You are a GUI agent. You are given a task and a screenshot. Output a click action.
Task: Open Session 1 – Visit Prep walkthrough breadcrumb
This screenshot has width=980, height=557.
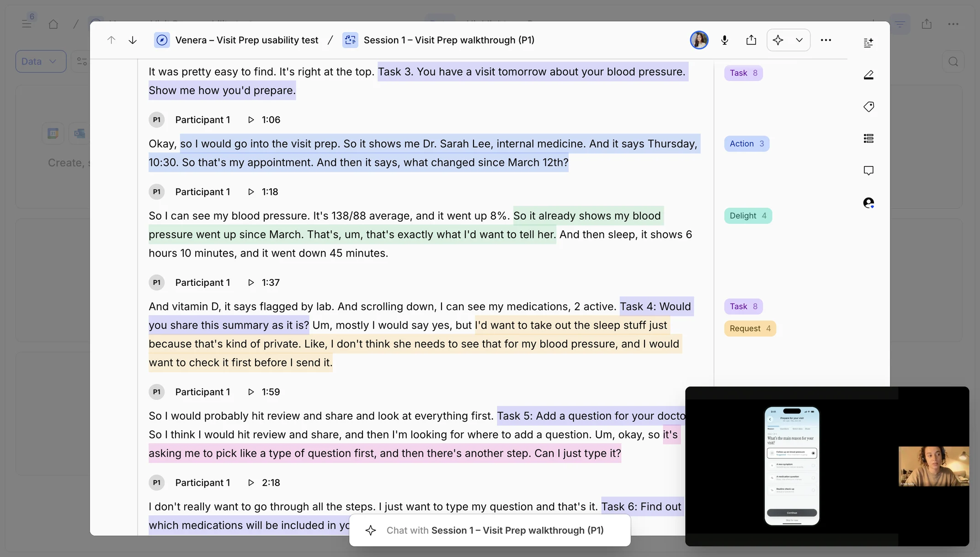438,40
